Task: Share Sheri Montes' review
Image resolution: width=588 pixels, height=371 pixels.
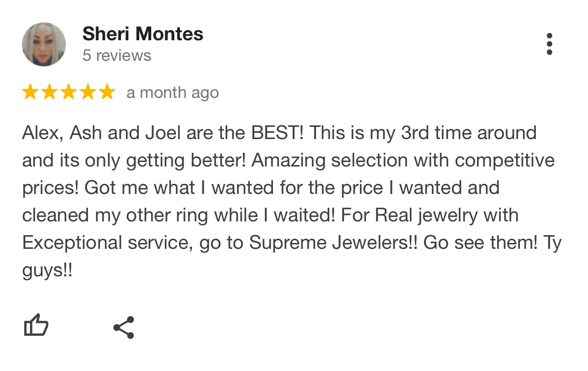Action: coord(124,327)
